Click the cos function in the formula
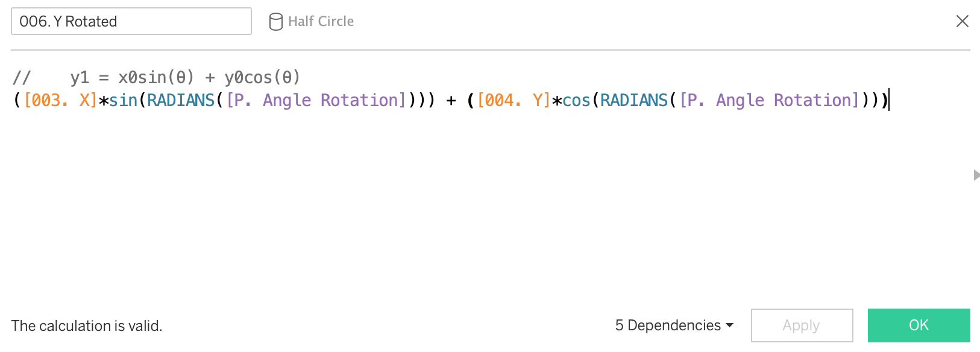This screenshot has width=980, height=352. pyautogui.click(x=576, y=100)
